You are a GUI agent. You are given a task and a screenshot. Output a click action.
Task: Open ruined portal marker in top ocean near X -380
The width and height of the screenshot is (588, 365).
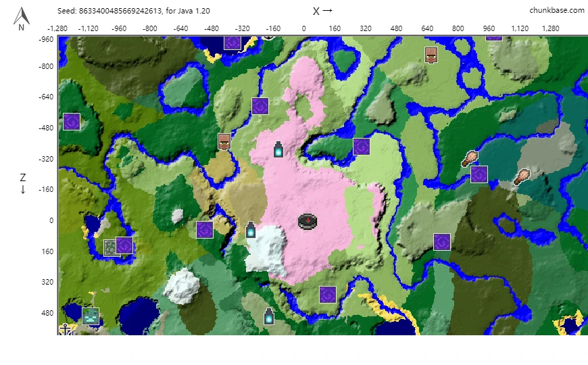pos(232,43)
